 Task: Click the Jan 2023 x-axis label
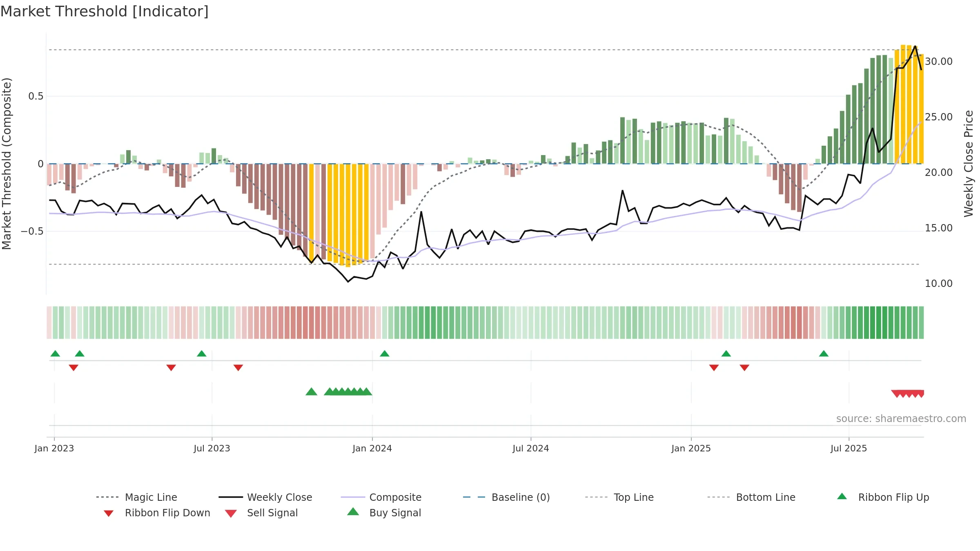(x=54, y=449)
